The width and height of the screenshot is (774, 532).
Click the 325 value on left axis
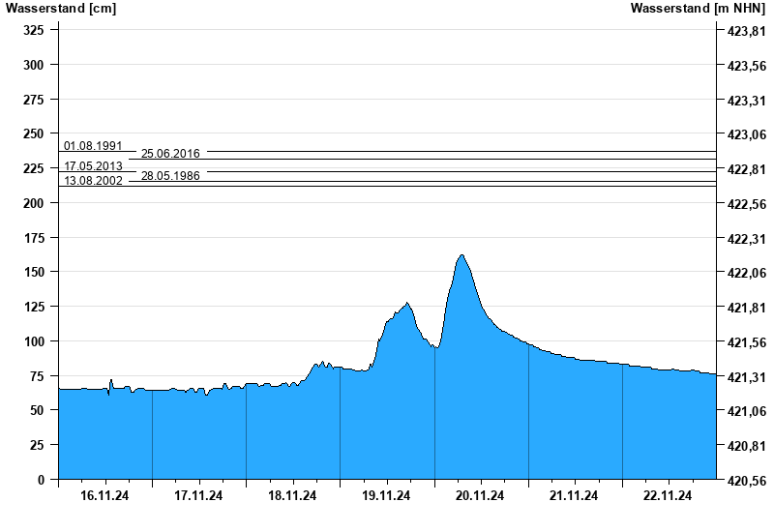[x=34, y=30]
